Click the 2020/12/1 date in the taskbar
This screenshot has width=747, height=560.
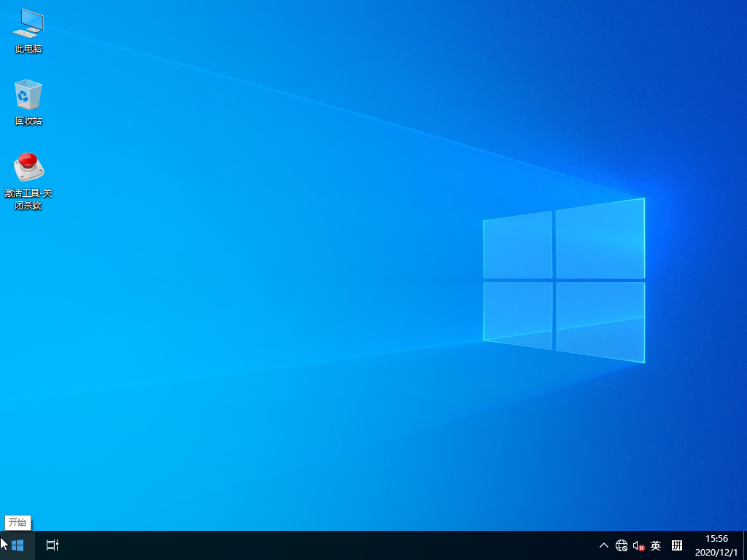pyautogui.click(x=716, y=552)
